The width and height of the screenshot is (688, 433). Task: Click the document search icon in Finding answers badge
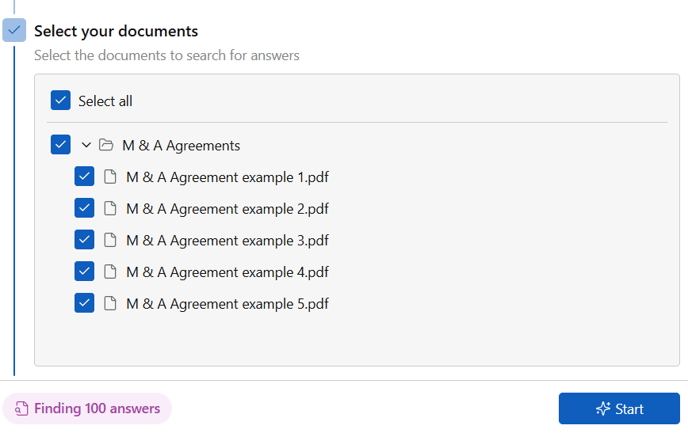pos(21,408)
